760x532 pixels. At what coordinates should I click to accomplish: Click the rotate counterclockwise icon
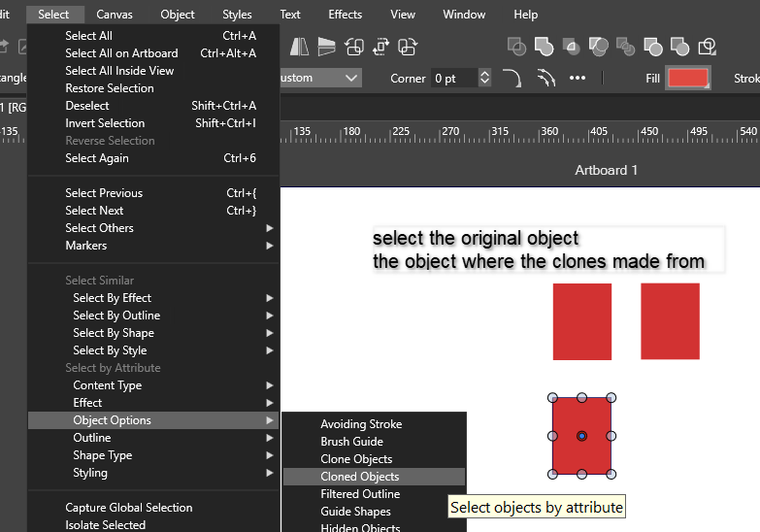(x=354, y=47)
